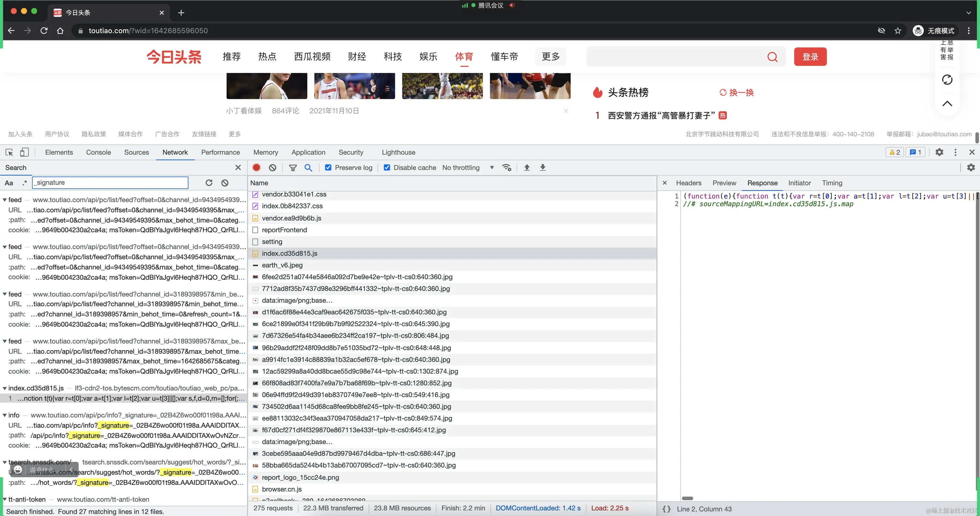Open DevTools settings gear

(x=939, y=152)
